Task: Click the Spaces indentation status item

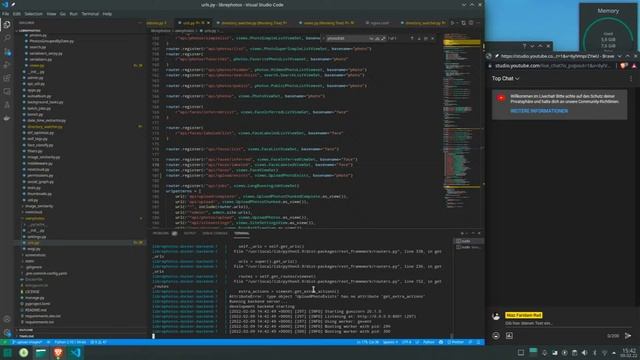Action: coord(390,342)
